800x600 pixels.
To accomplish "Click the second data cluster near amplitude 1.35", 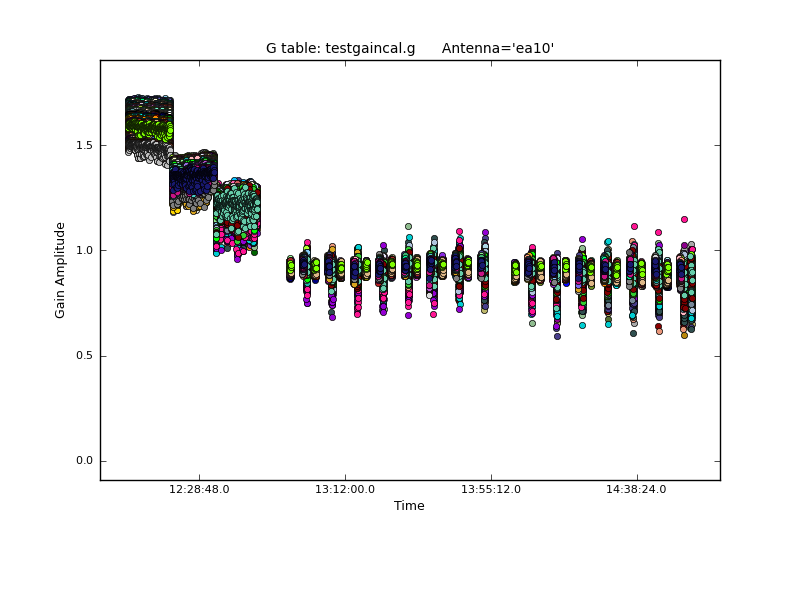I will coord(192,181).
